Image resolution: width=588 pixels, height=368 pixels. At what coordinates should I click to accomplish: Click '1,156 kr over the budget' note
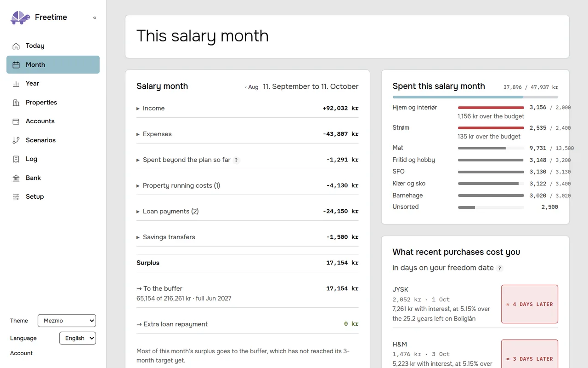coord(491,116)
